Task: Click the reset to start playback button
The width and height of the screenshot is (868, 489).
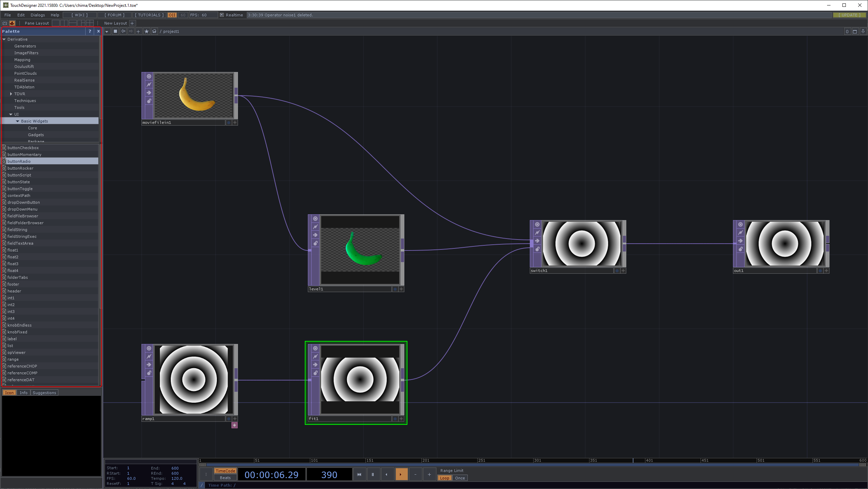Action: pos(359,474)
